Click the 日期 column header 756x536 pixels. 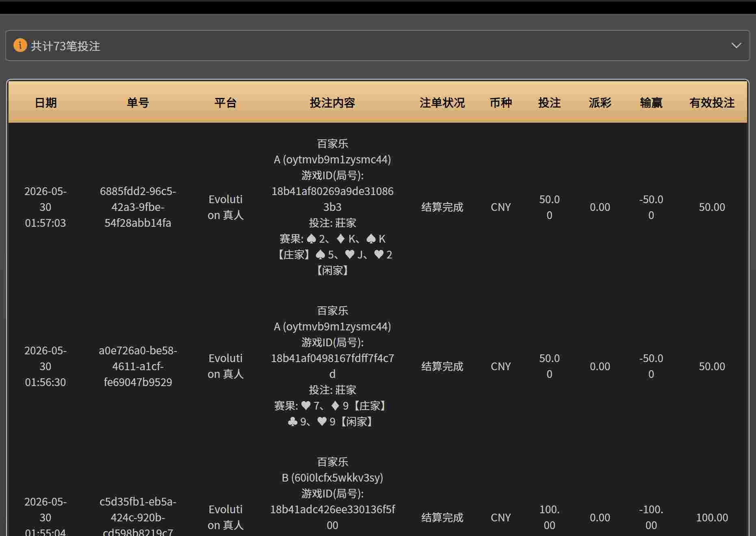45,102
